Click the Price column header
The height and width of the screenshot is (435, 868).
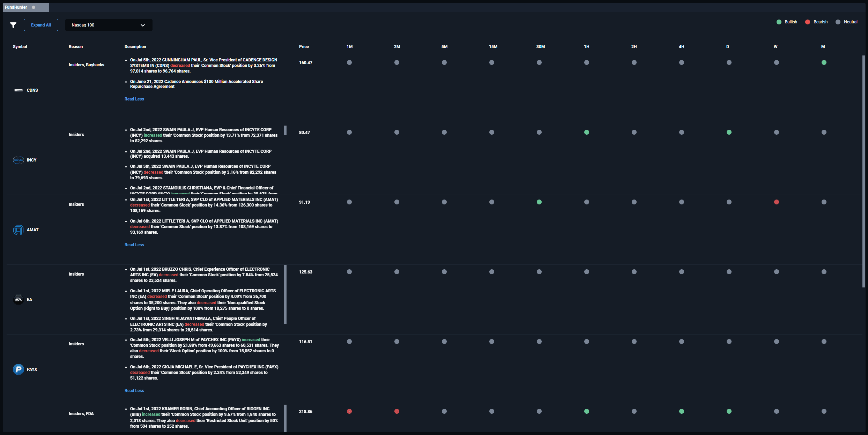click(304, 47)
